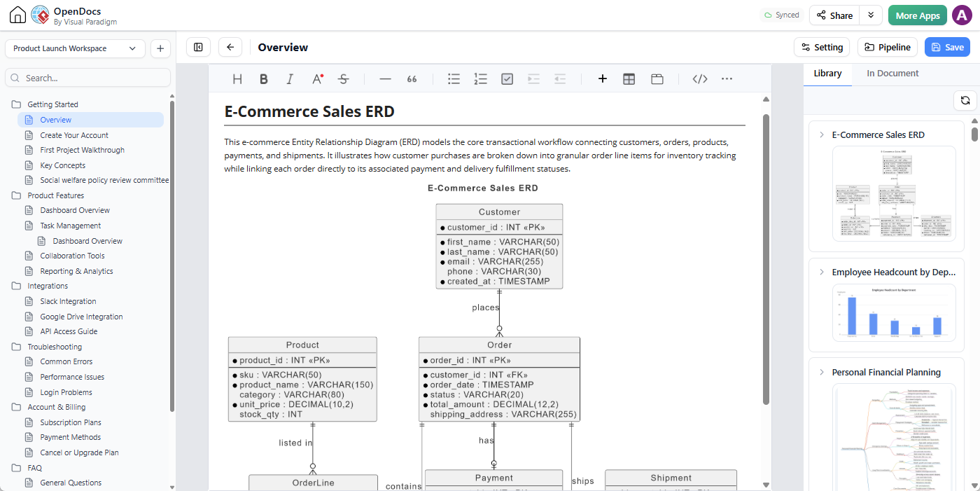980x491 pixels.
Task: Increase indent in editor toolbar
Action: [x=534, y=79]
